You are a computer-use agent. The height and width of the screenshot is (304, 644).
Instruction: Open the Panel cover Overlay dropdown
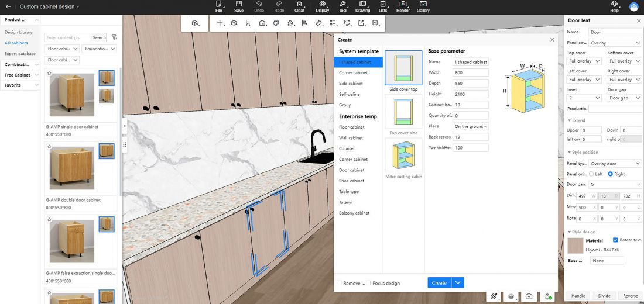[x=615, y=43]
